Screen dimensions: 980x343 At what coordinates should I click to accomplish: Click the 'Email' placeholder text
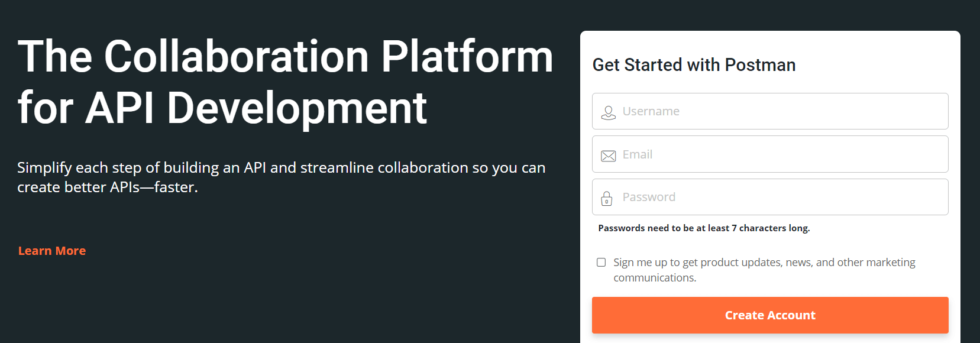[637, 154]
